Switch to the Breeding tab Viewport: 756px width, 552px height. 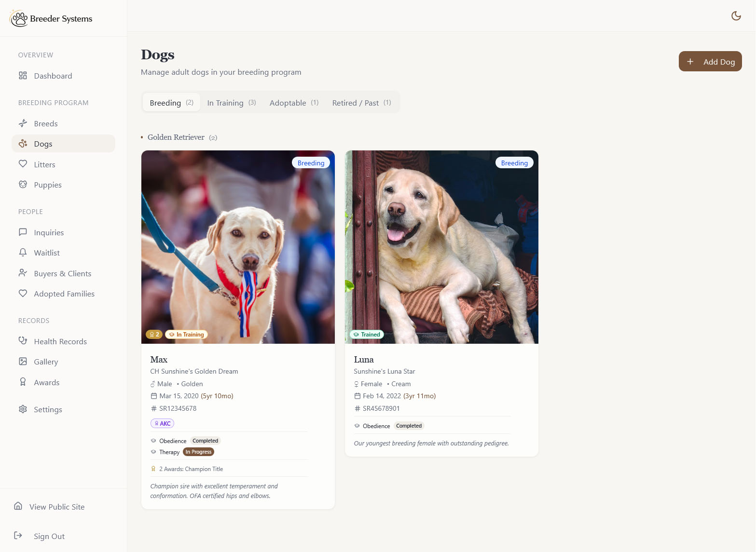[x=171, y=103]
